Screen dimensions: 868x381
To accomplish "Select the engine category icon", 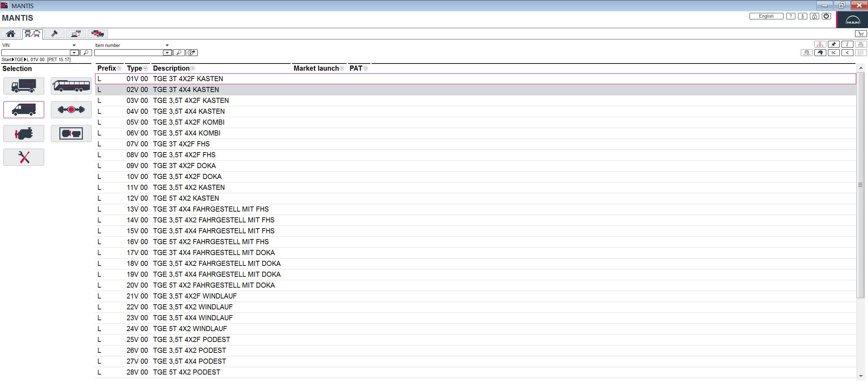I will pyautogui.click(x=24, y=133).
